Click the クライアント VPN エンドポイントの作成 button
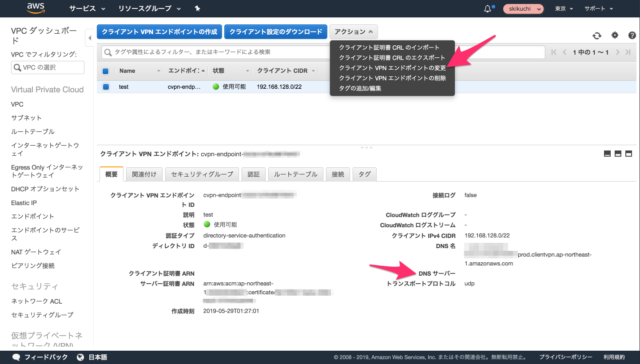The width and height of the screenshot is (640, 364). point(159,32)
